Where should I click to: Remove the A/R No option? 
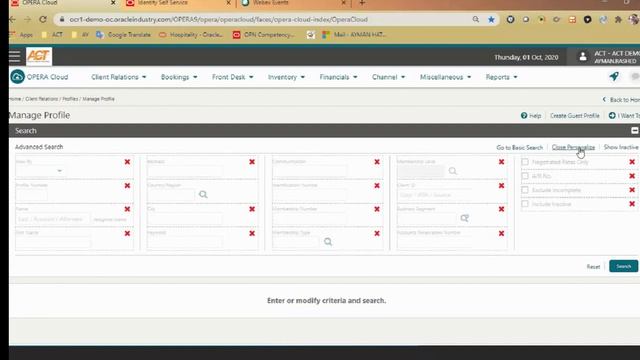click(x=632, y=176)
